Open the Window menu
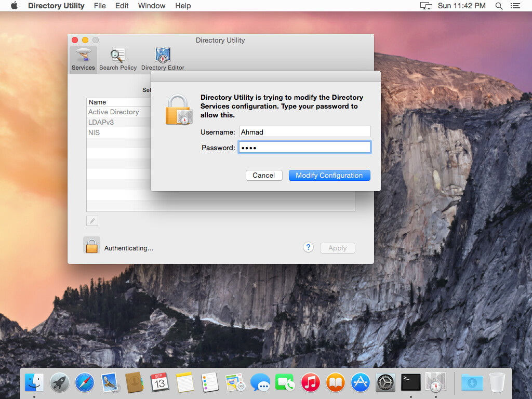 pyautogui.click(x=151, y=6)
